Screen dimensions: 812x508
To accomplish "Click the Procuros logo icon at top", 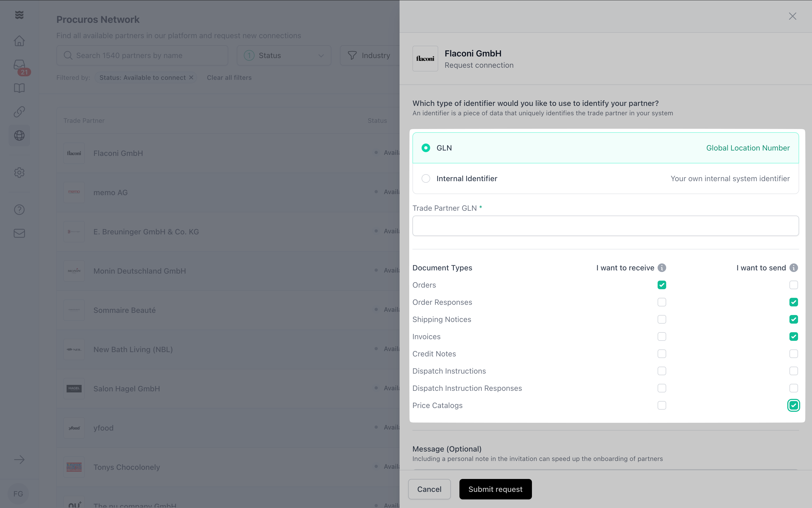I will (x=19, y=15).
